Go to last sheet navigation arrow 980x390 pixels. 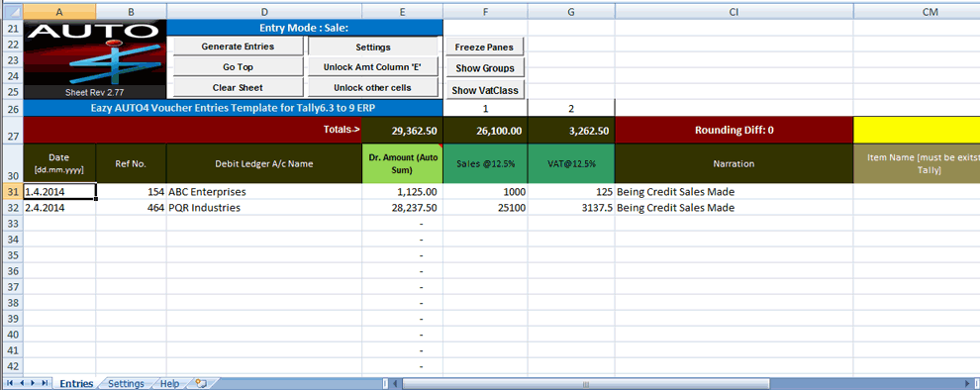click(44, 383)
